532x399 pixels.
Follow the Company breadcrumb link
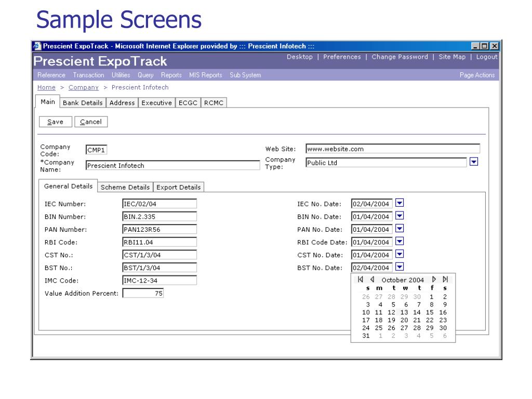(84, 87)
